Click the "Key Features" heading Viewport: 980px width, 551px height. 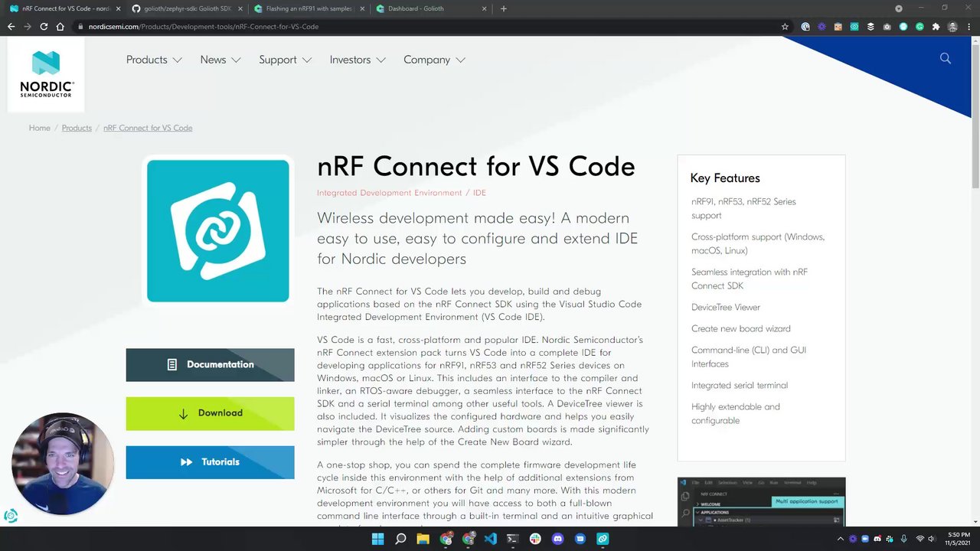tap(725, 178)
